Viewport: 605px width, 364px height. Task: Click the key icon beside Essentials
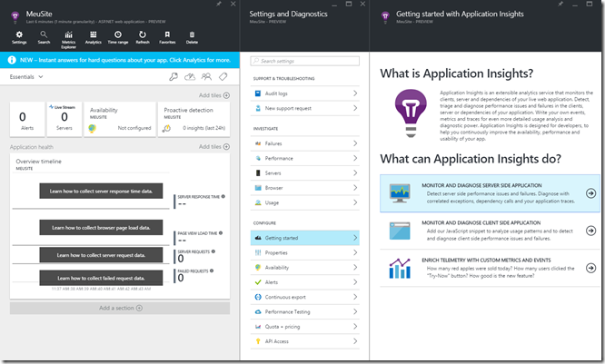click(174, 77)
